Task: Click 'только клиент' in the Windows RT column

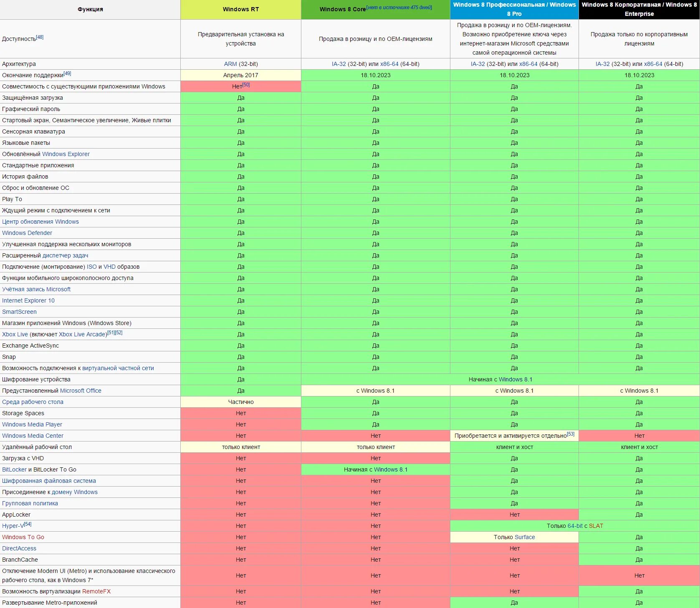Action: [241, 447]
